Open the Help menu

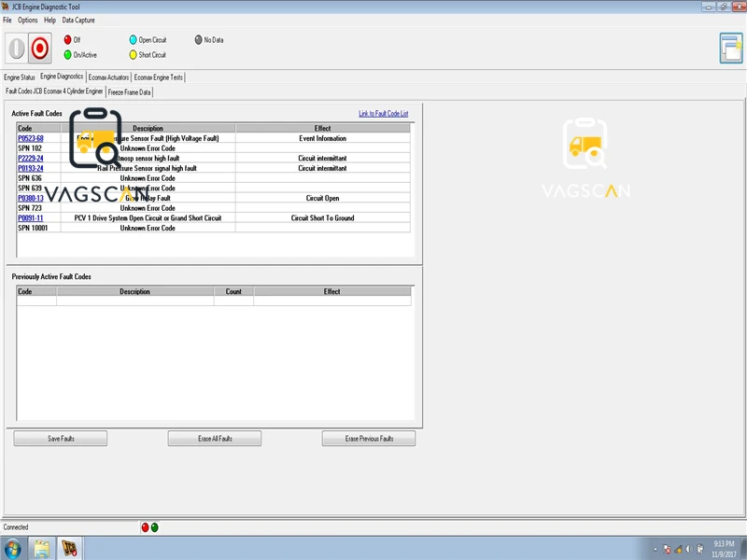click(49, 20)
